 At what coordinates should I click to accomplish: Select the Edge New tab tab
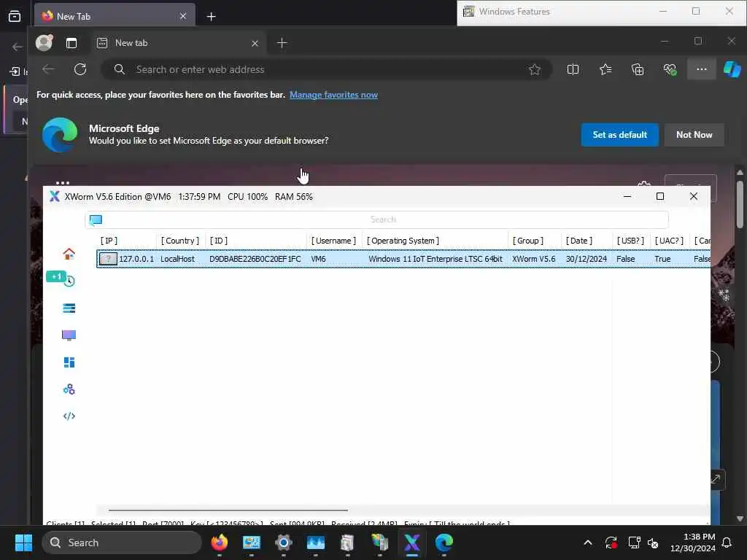(x=179, y=43)
